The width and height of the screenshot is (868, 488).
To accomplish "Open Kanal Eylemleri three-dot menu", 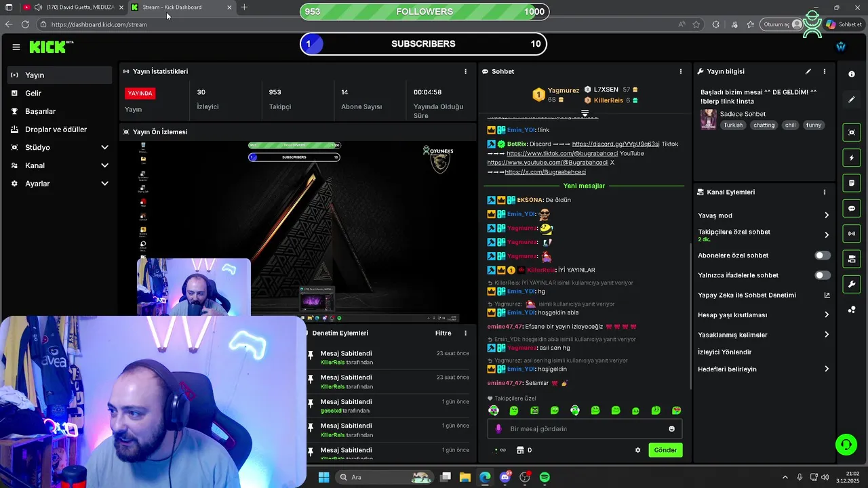I will click(825, 192).
